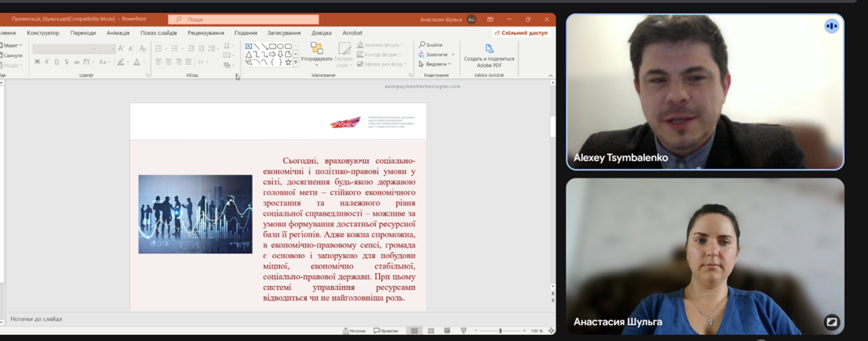The width and height of the screenshot is (868, 341).
Task: Click the Пошук search box
Action: [x=244, y=20]
